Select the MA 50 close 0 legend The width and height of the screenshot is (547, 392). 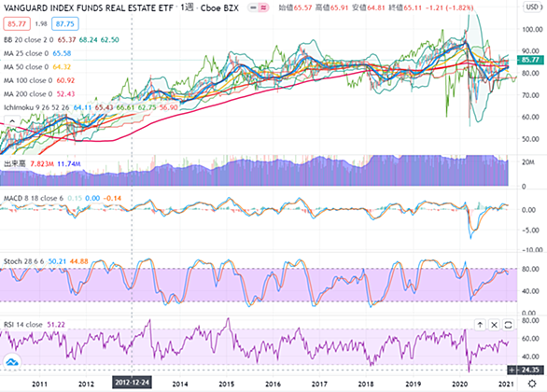click(x=26, y=67)
